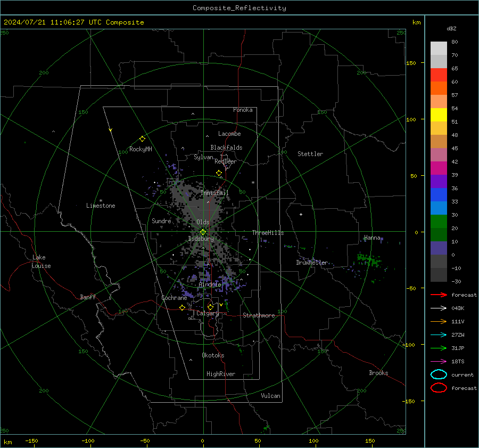Click the yellow diamond marker below RedDeer
Viewport: 479px width, 448px height.
point(219,173)
